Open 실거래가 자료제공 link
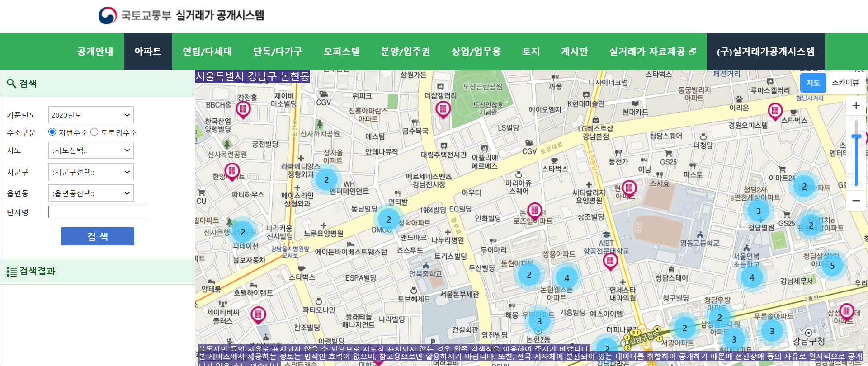Image resolution: width=868 pixels, height=366 pixels. (652, 52)
